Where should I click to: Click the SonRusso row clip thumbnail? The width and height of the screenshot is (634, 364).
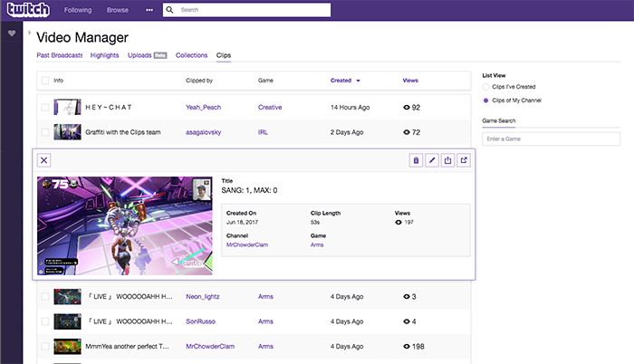(x=67, y=321)
